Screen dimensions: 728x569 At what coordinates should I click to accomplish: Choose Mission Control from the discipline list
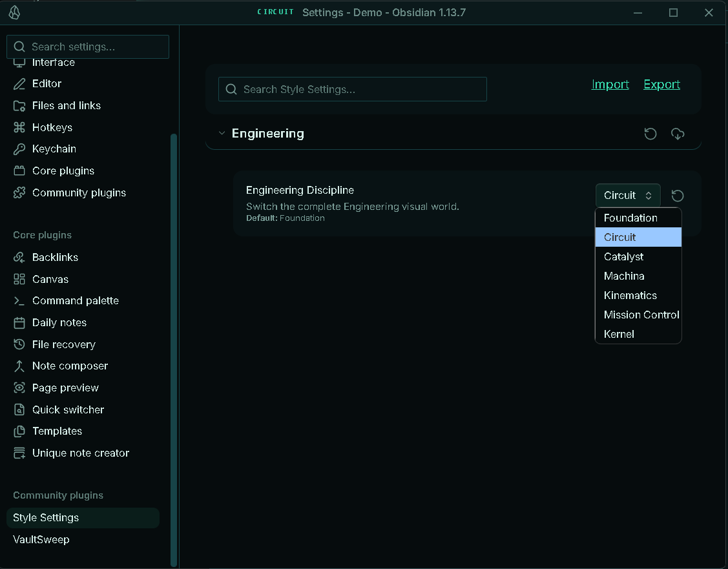pos(638,315)
